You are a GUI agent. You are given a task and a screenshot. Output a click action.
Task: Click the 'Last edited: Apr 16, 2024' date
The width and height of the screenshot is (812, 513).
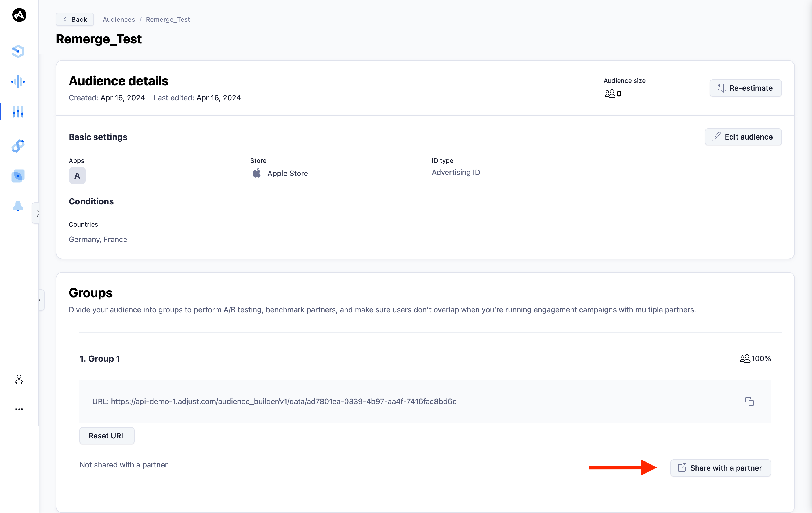coord(197,98)
